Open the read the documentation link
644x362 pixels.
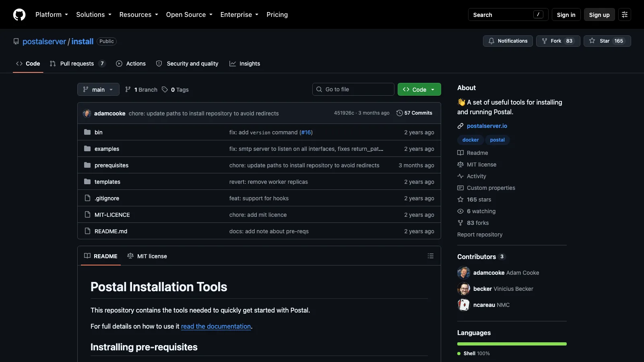click(x=216, y=326)
